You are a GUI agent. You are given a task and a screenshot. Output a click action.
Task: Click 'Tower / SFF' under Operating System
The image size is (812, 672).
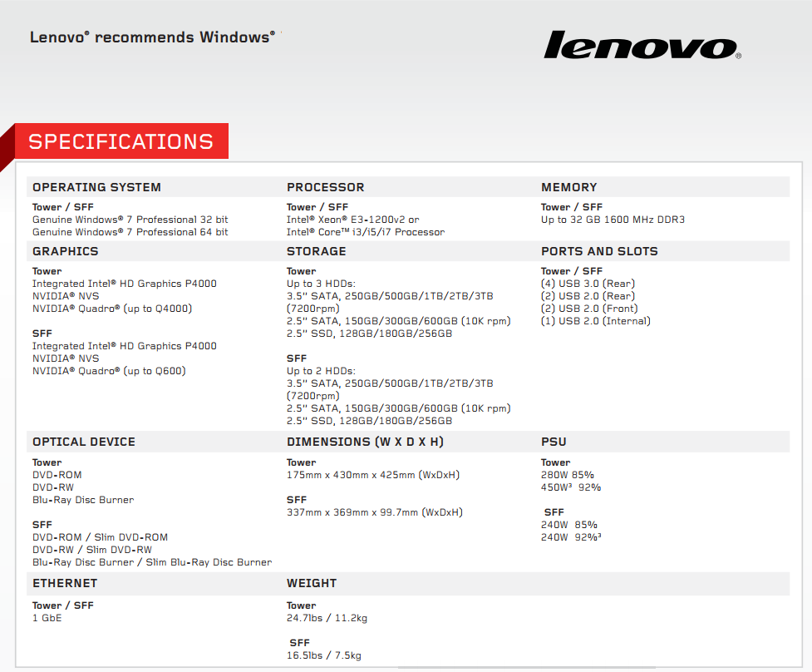[x=62, y=207]
